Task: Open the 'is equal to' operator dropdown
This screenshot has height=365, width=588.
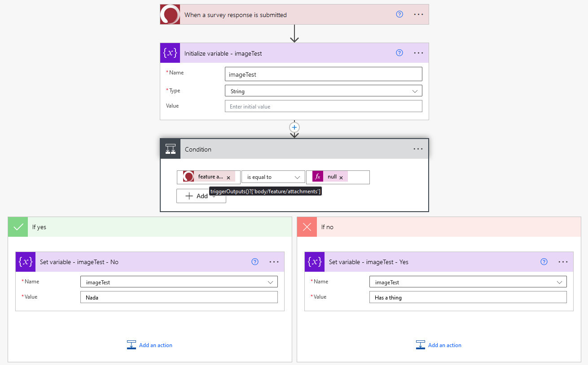Action: 273,177
